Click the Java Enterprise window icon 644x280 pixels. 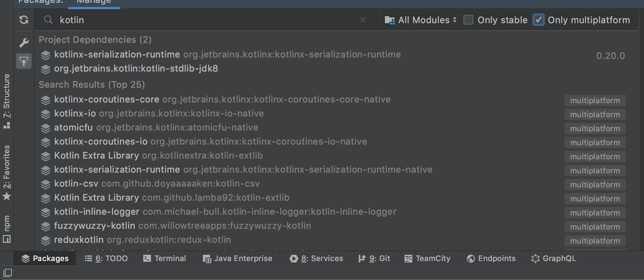(207, 259)
